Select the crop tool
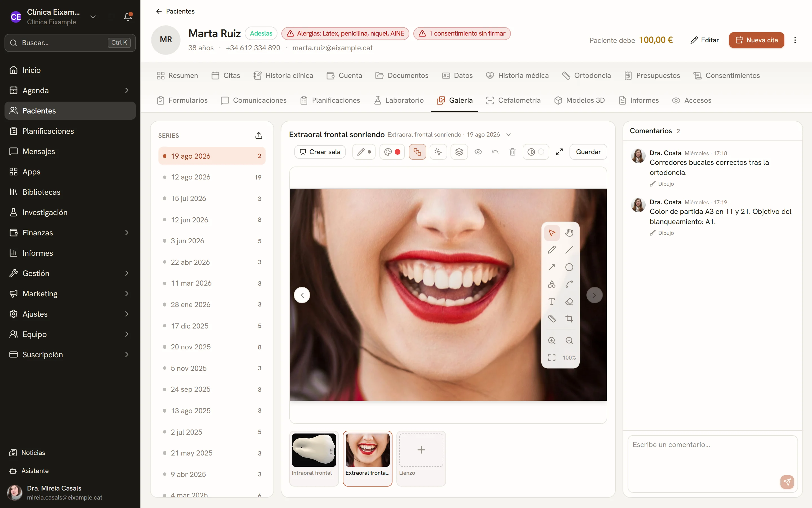This screenshot has height=508, width=812. tap(569, 319)
